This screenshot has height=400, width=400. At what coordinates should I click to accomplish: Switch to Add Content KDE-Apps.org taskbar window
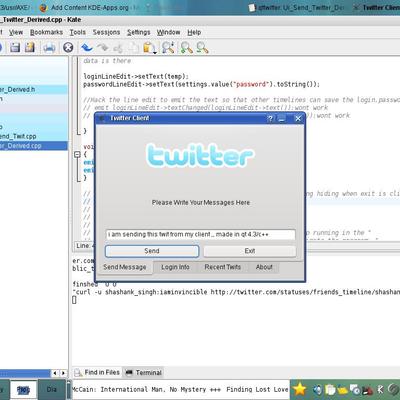pyautogui.click(x=89, y=7)
